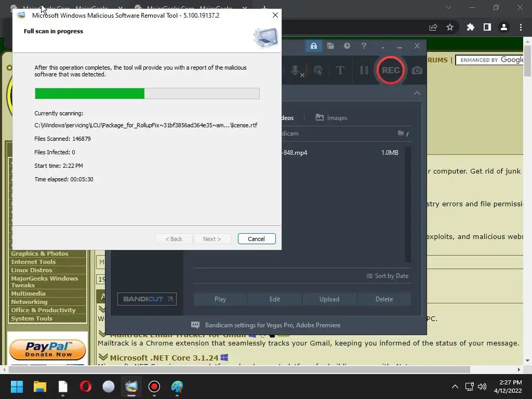The image size is (532, 399).
Task: Open Windows Start menu
Action: (17, 387)
